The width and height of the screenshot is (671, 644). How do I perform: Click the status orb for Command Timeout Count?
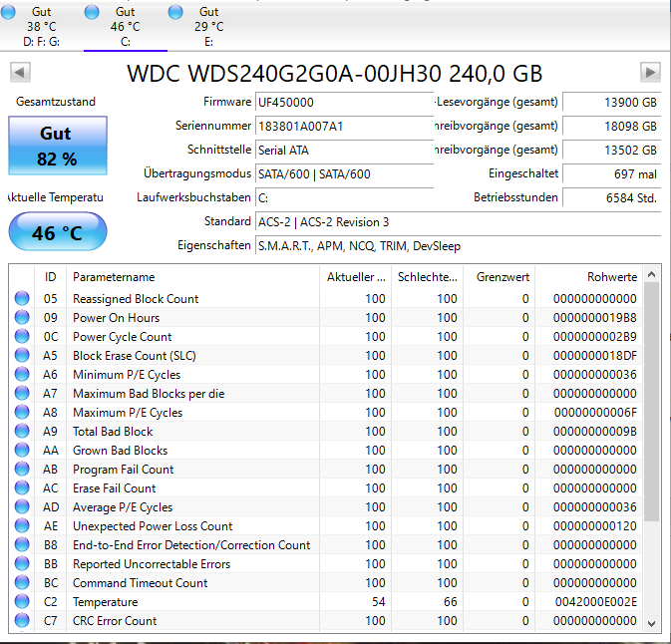tap(22, 582)
